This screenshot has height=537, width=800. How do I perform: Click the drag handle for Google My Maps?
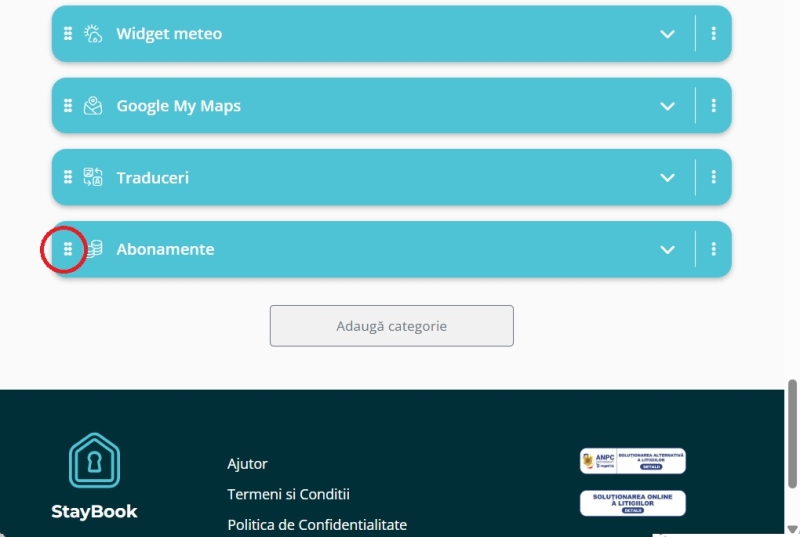[x=68, y=106]
